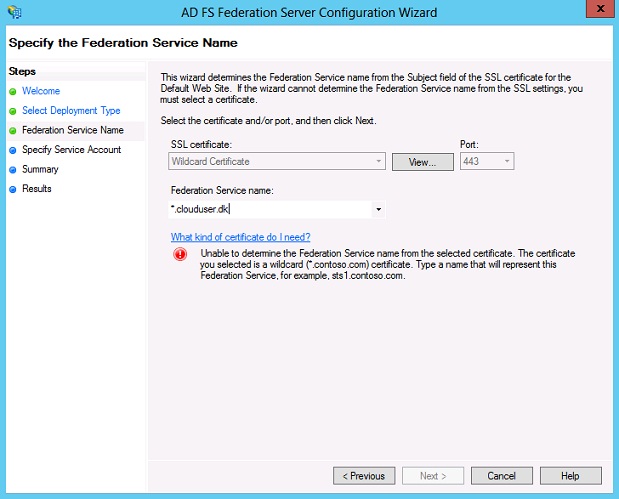Image resolution: width=619 pixels, height=499 pixels.
Task: Click the AD FS wizard title bar icon
Action: point(15,12)
